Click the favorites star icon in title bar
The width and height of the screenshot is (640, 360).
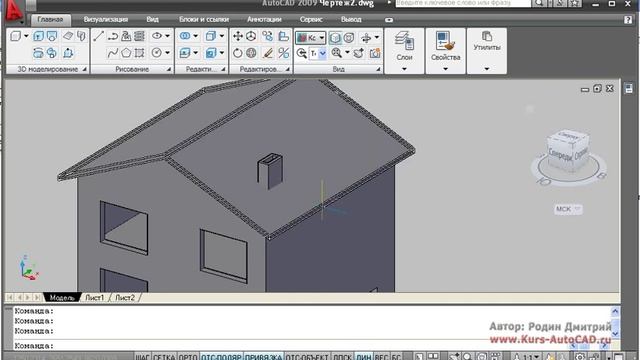[574, 3]
